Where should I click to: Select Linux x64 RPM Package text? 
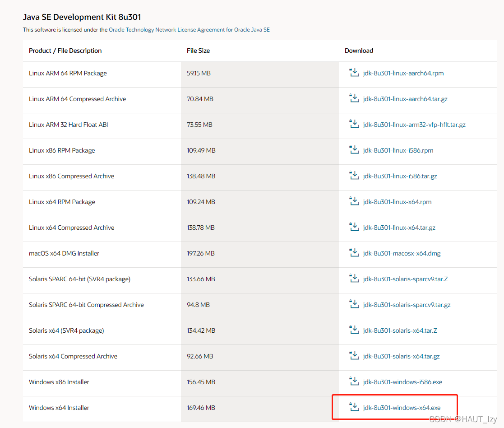(62, 202)
